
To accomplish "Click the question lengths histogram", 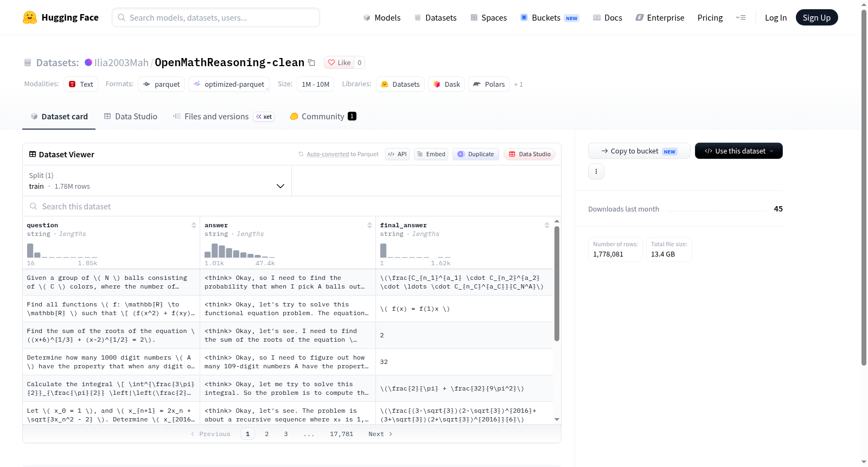I will tap(62, 251).
